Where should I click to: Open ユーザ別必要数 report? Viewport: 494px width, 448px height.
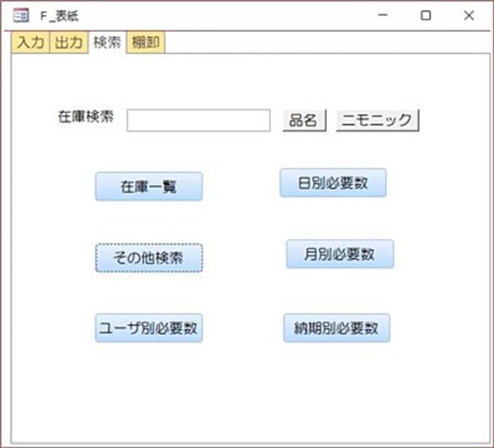point(149,328)
